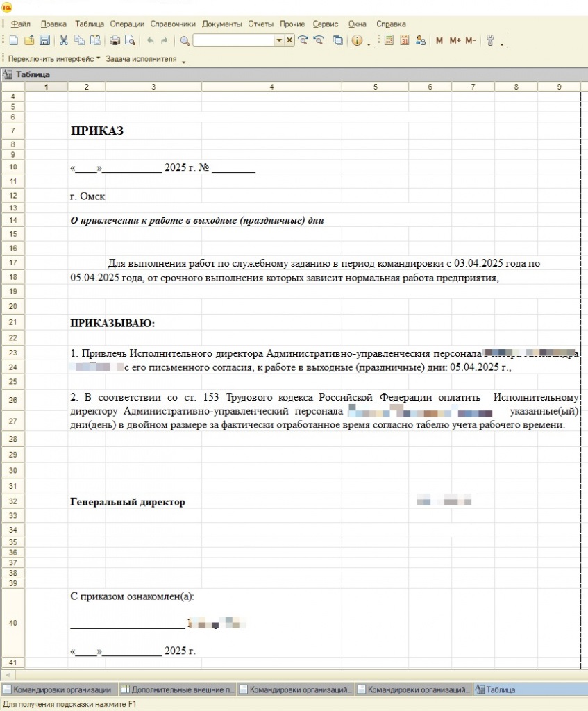Click the Print icon

[x=115, y=41]
